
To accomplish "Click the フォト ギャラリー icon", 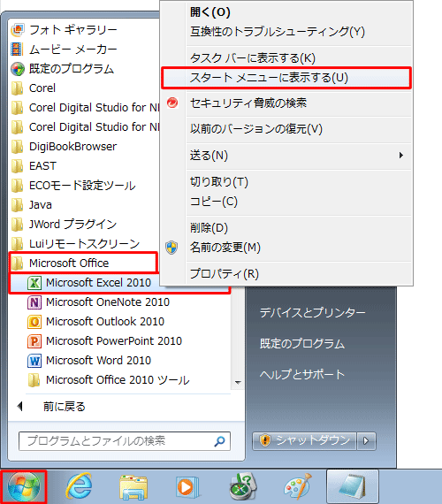I will pos(18,30).
